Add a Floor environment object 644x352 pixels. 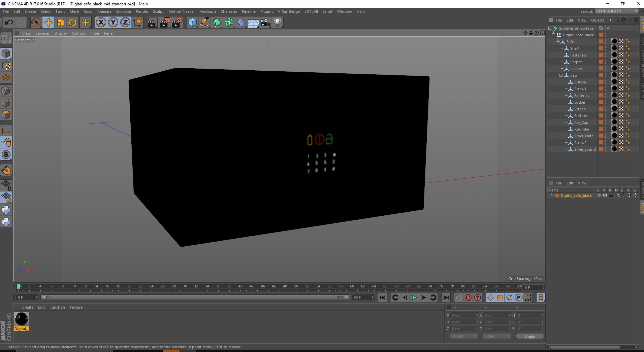pyautogui.click(x=253, y=23)
